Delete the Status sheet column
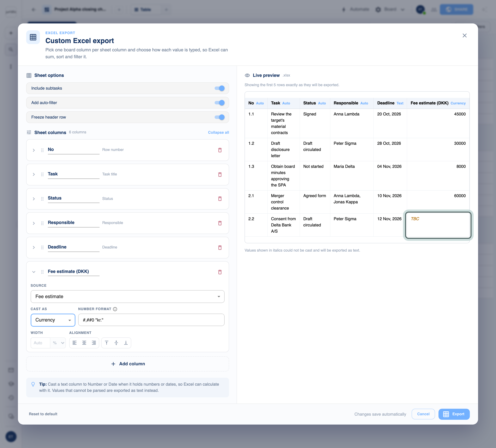The width and height of the screenshot is (496, 448). [220, 199]
